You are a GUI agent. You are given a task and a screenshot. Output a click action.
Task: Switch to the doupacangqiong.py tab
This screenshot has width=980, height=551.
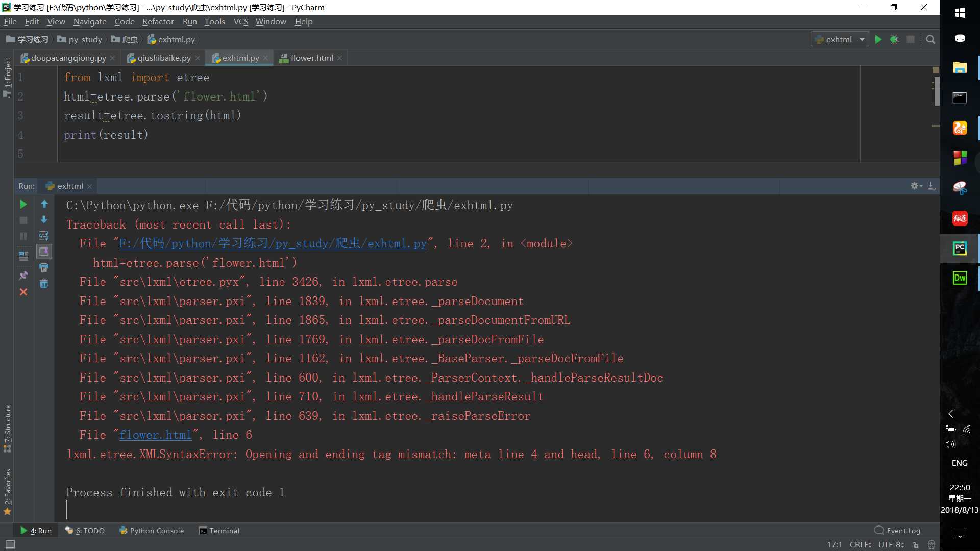[69, 57]
